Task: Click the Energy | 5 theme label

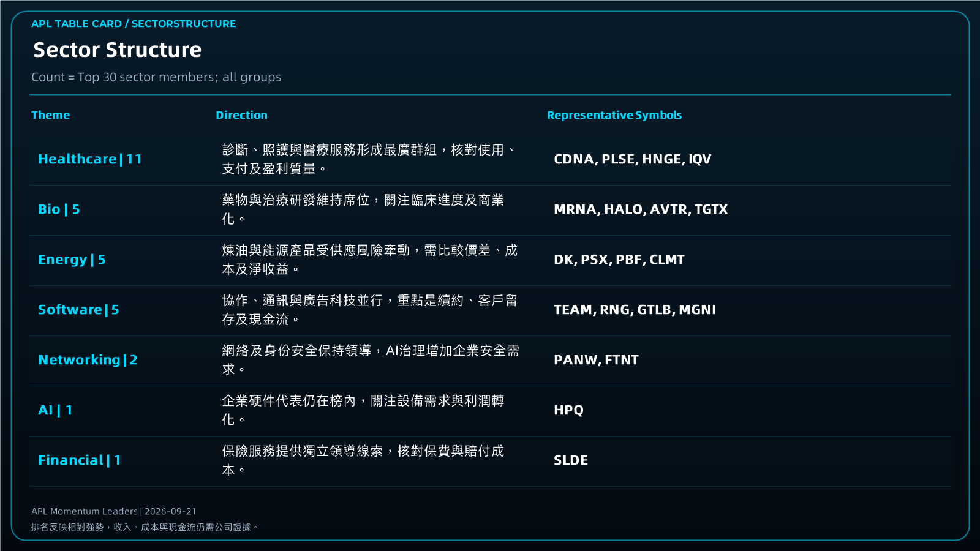Action: [x=72, y=260]
